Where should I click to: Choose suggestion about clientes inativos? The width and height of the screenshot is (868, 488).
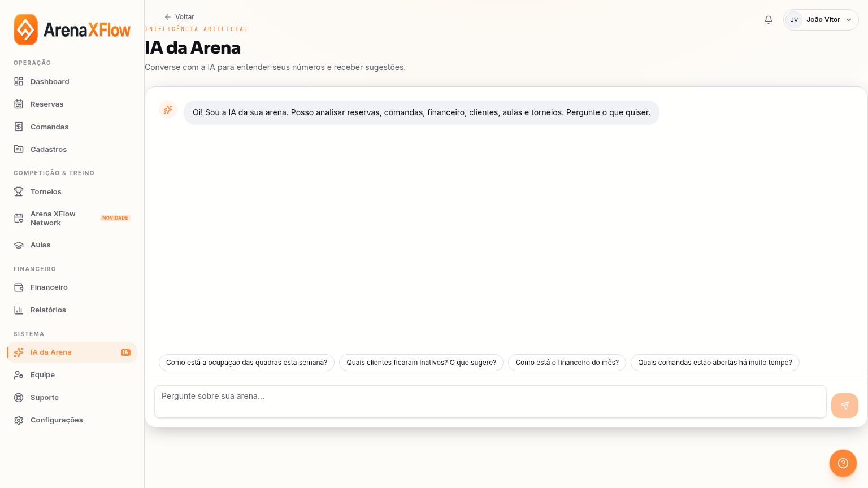tap(421, 363)
